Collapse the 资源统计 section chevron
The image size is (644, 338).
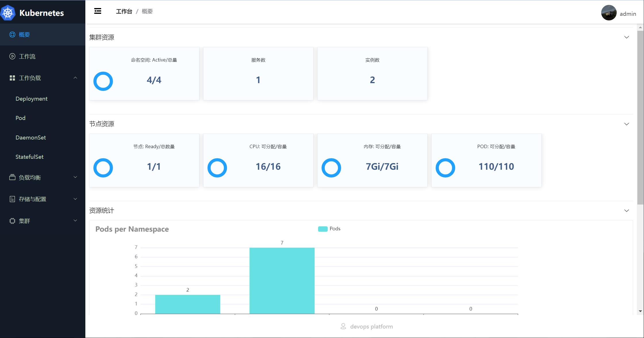tap(626, 211)
